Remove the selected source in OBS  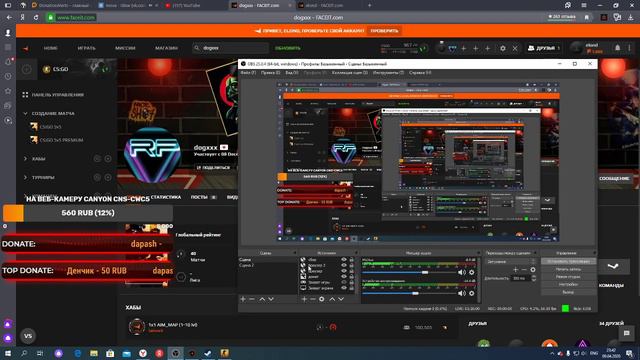313,299
